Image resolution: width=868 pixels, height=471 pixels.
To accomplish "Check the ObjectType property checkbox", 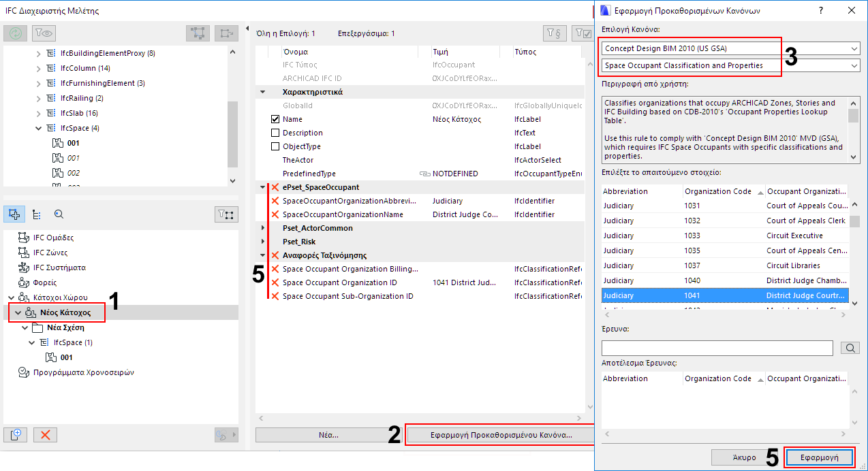I will click(275, 146).
